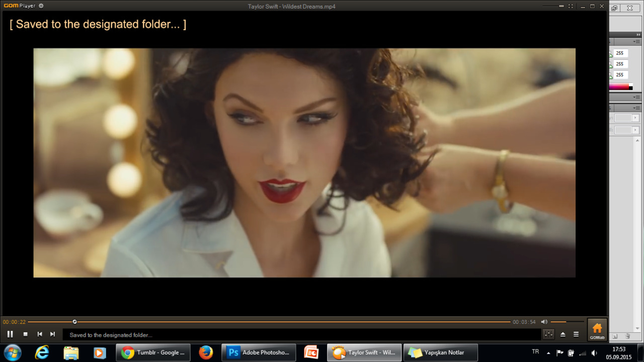Click the video frame to toggle playback

click(x=304, y=162)
